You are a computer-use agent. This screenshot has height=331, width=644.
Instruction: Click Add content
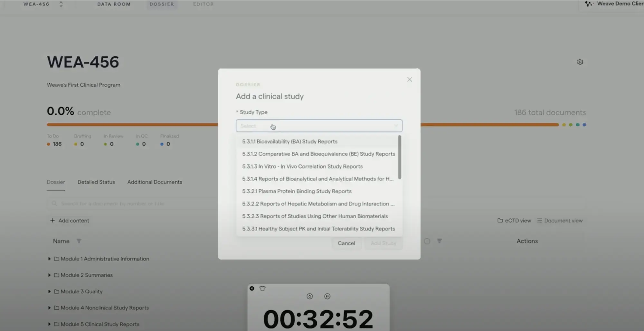click(x=70, y=221)
